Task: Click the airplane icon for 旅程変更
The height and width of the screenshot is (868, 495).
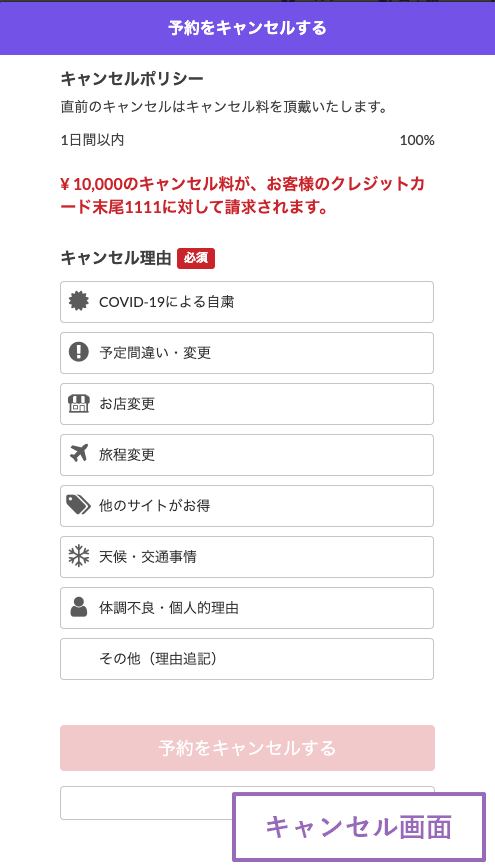Action: pos(79,454)
